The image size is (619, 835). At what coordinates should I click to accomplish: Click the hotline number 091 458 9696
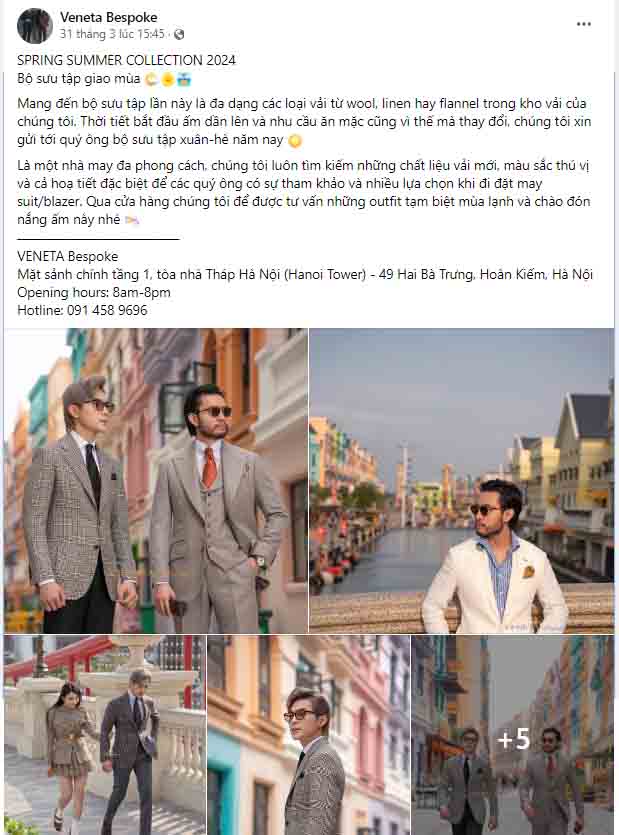(107, 310)
